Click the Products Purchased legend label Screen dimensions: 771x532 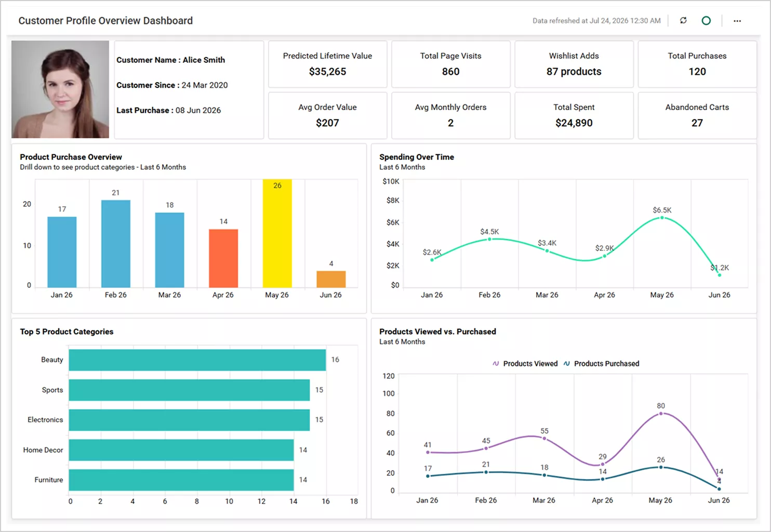point(607,364)
